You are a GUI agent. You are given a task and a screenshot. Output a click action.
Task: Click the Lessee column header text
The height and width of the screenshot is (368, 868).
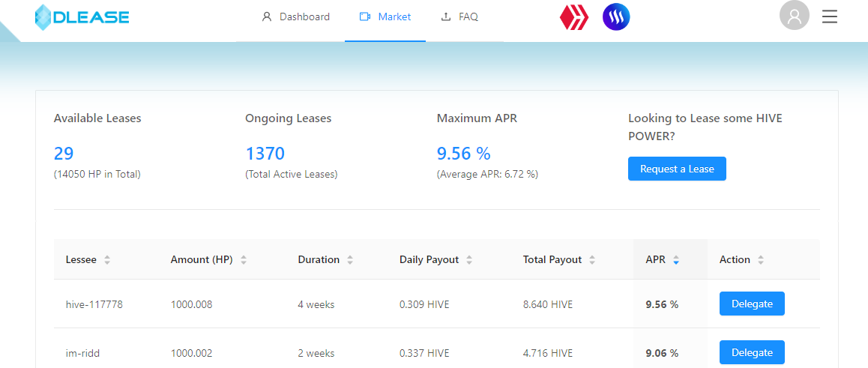[x=81, y=259]
